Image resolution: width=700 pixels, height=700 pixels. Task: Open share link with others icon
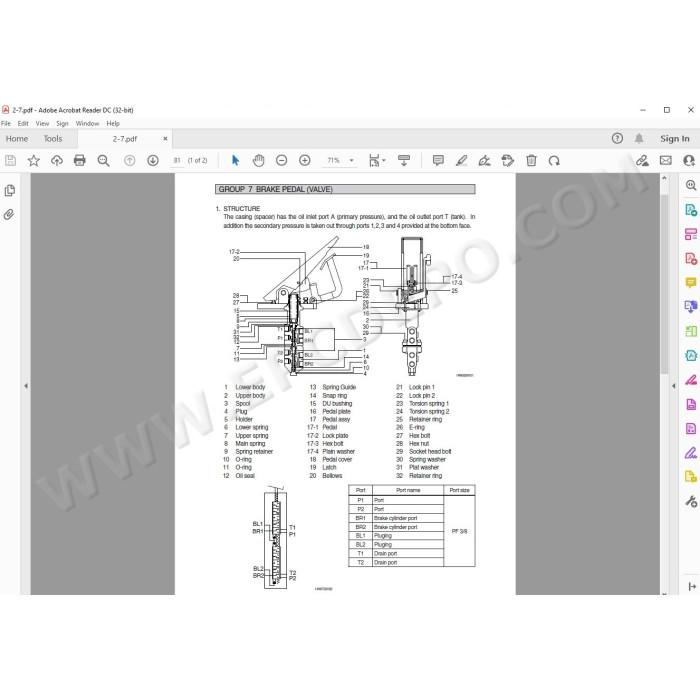[642, 160]
